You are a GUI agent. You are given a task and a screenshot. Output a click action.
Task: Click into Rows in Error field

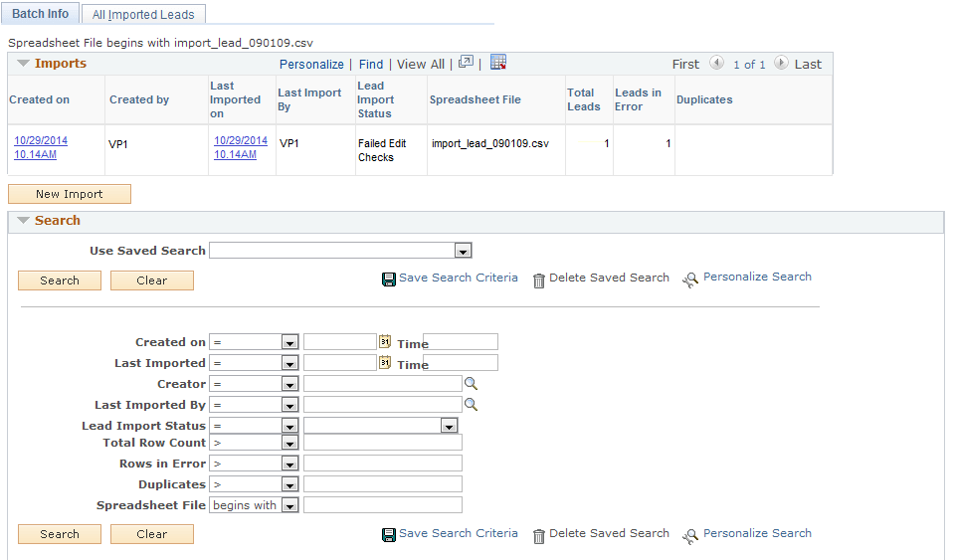point(383,464)
